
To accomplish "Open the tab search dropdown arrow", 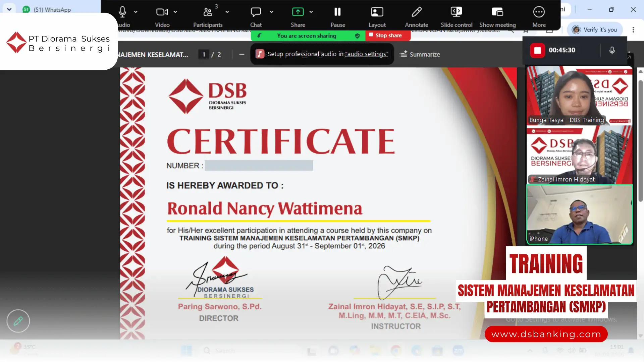I will click(x=9, y=9).
